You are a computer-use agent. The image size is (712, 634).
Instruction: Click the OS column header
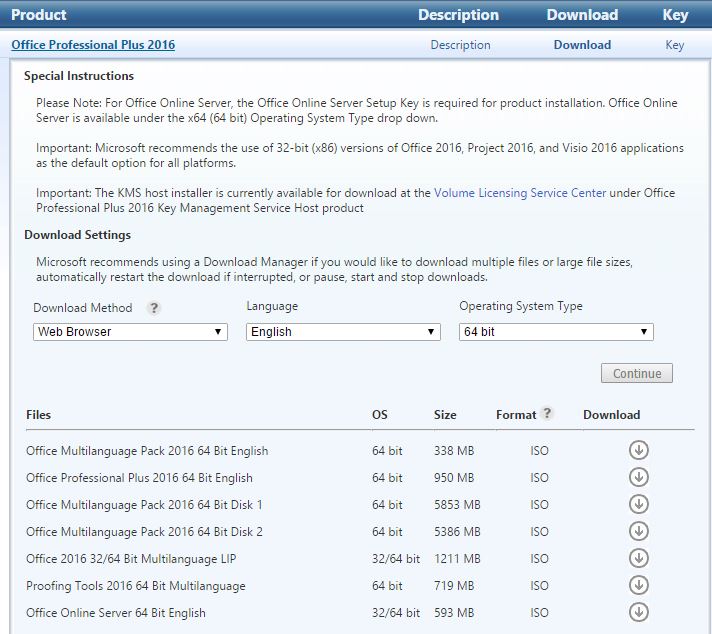point(380,415)
